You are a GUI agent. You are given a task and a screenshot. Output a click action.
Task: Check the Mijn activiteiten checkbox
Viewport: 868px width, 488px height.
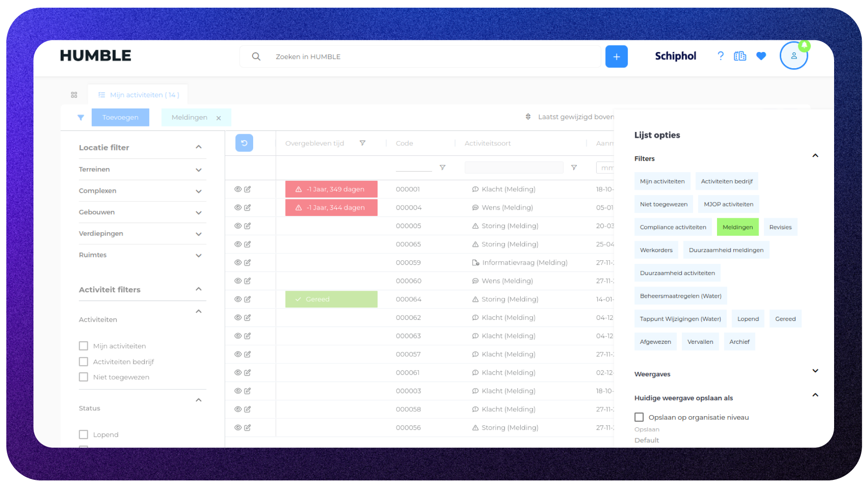pyautogui.click(x=84, y=346)
